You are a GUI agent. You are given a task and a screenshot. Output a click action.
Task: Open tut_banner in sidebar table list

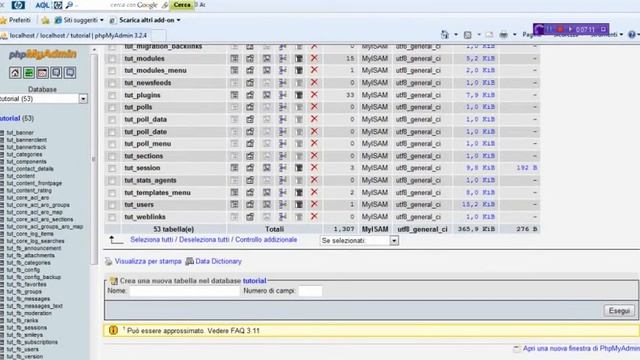coord(20,133)
